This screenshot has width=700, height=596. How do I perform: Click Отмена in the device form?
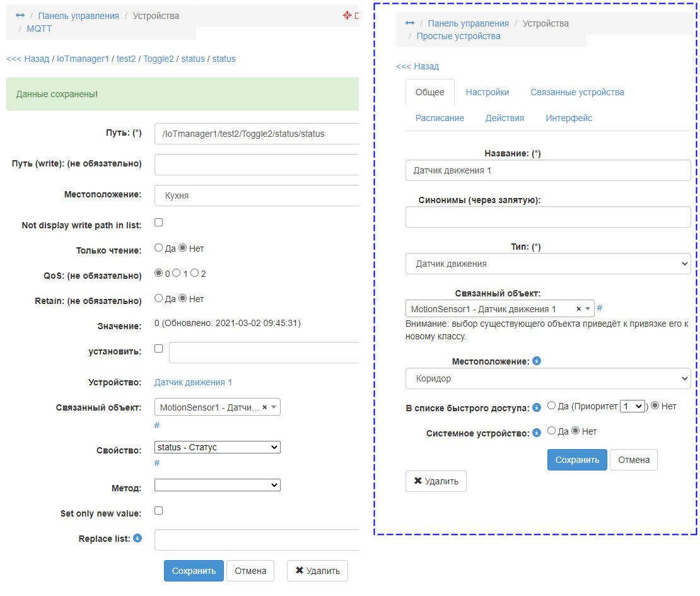pyautogui.click(x=634, y=460)
